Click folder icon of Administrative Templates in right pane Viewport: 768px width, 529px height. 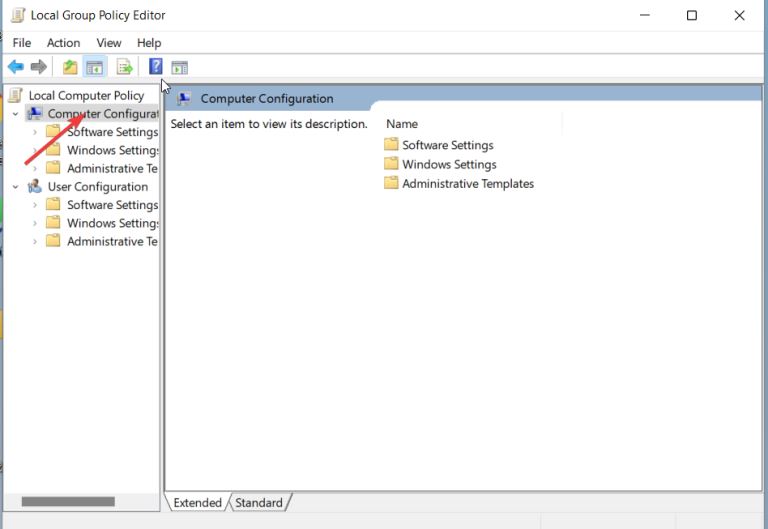(391, 183)
